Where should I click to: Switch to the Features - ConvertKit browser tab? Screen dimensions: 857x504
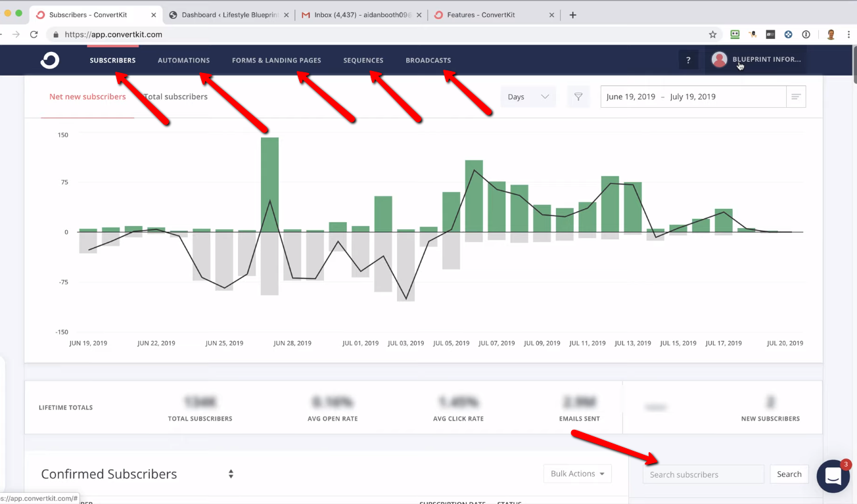point(494,14)
